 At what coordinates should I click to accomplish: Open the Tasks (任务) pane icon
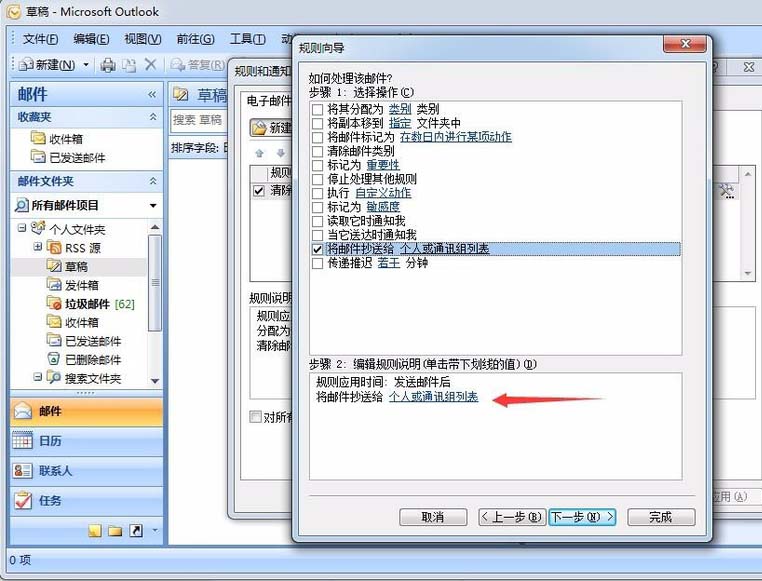pyautogui.click(x=22, y=500)
